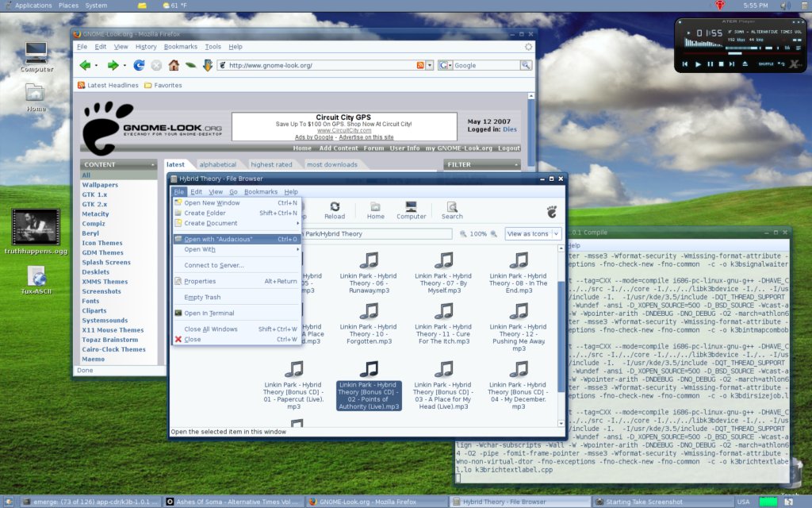Open the Home desktop folder icon
Screen dimensions: 812x508
(x=35, y=98)
